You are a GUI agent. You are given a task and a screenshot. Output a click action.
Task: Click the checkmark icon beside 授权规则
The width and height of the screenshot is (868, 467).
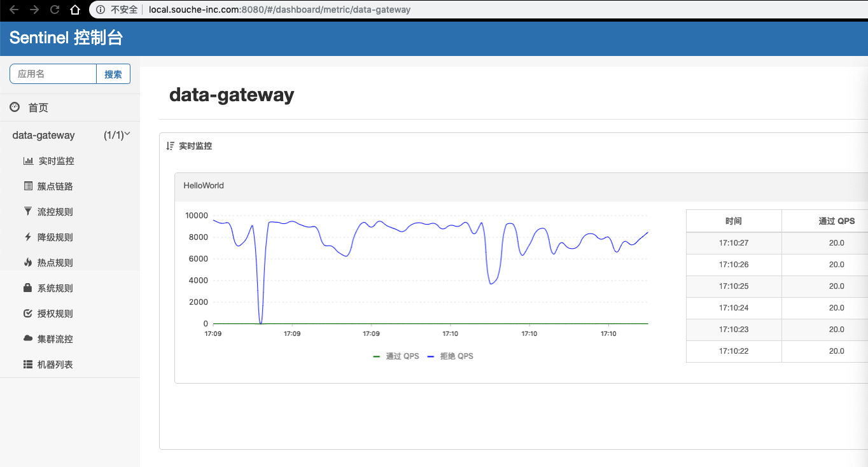pyautogui.click(x=27, y=314)
